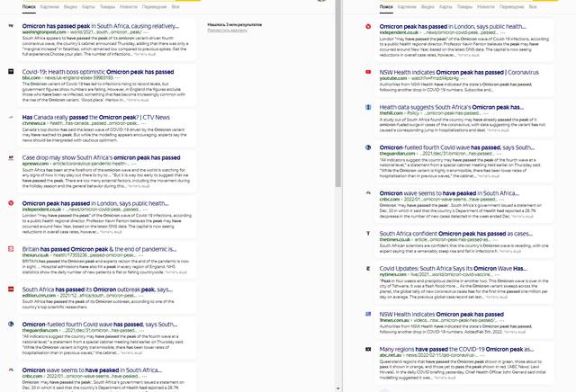Click the Washington Post favicon icon

click(x=10, y=26)
